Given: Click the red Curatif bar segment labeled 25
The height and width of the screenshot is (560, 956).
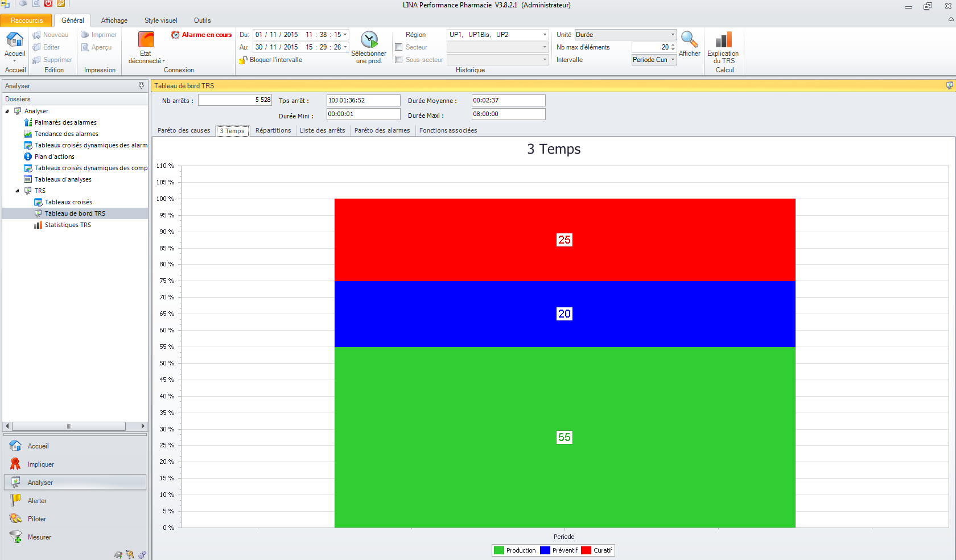Looking at the screenshot, I should 564,240.
